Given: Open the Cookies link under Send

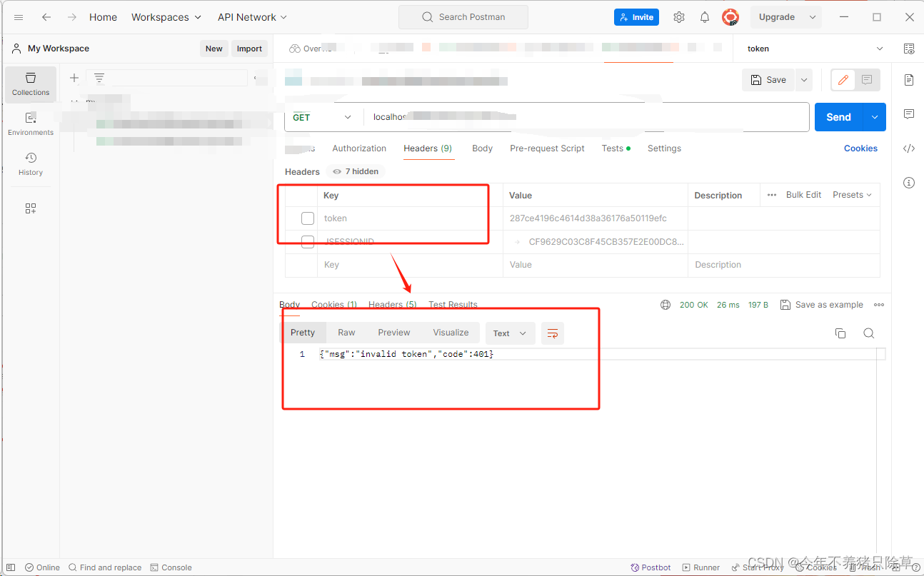Looking at the screenshot, I should pyautogui.click(x=860, y=148).
